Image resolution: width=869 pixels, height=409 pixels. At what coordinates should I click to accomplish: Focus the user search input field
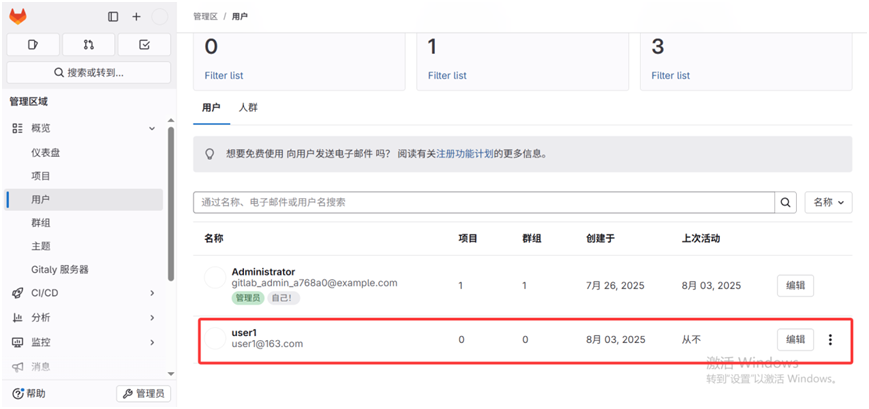(484, 203)
